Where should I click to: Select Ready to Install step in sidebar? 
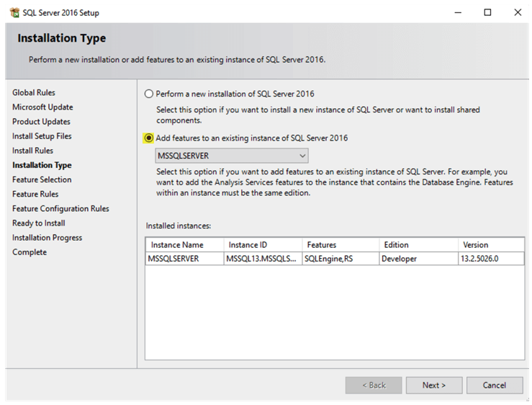(39, 223)
